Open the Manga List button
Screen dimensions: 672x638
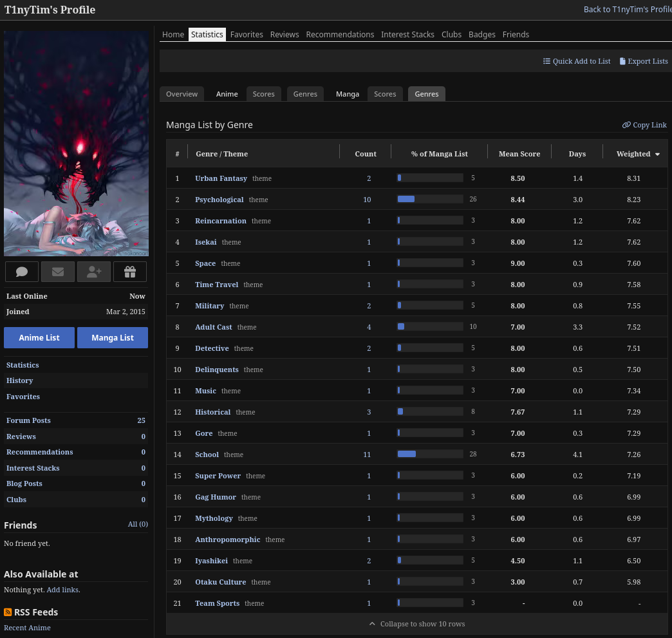113,337
